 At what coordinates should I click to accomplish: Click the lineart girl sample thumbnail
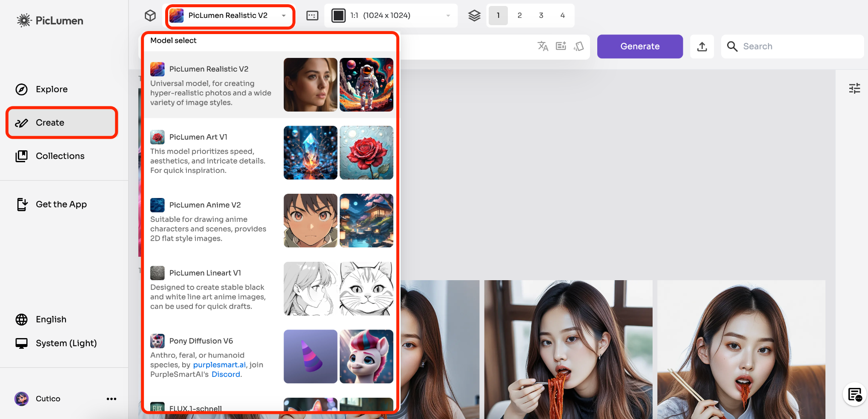(x=310, y=289)
